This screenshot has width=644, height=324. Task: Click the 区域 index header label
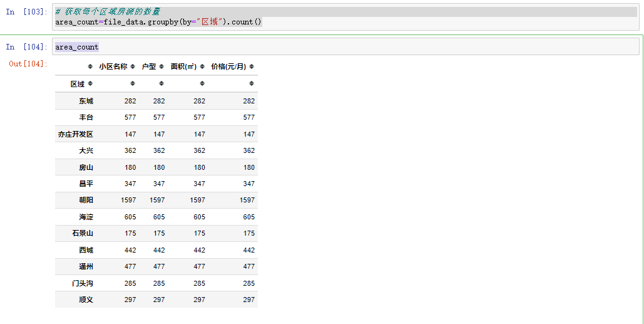coord(78,84)
